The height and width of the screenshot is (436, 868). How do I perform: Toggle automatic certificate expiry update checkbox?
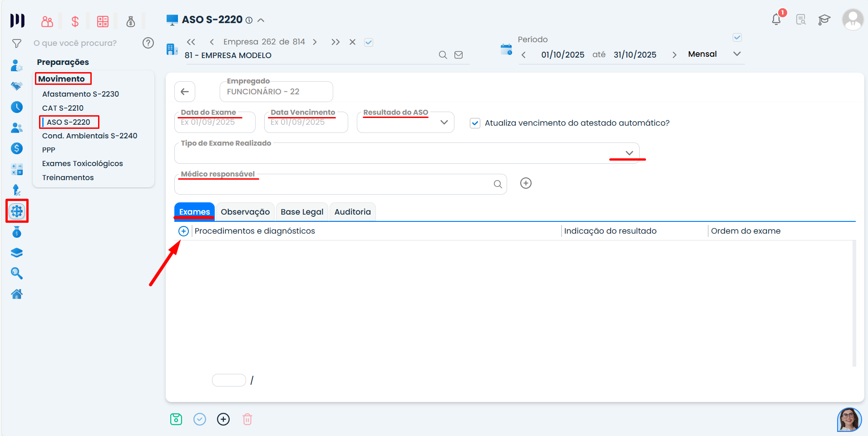tap(475, 123)
